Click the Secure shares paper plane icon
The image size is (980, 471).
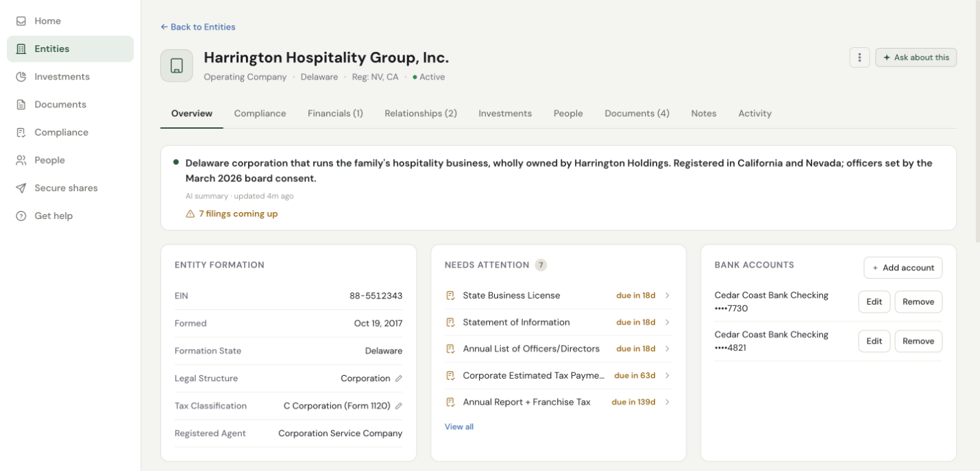coord(21,188)
